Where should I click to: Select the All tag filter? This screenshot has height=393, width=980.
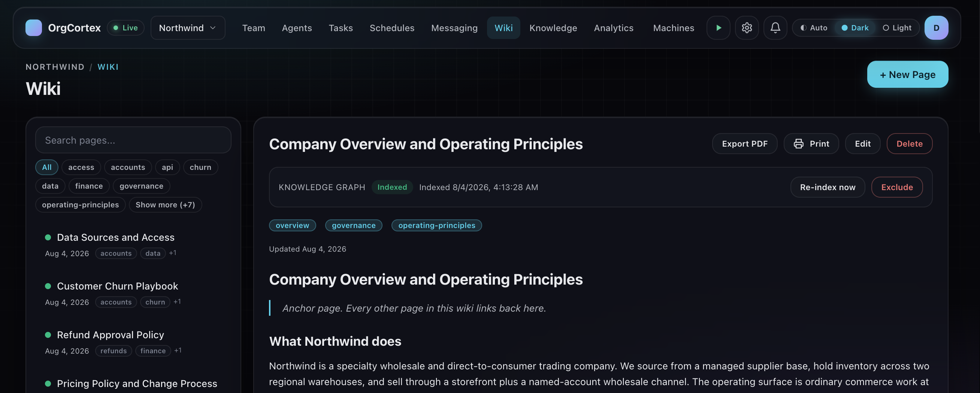[47, 167]
